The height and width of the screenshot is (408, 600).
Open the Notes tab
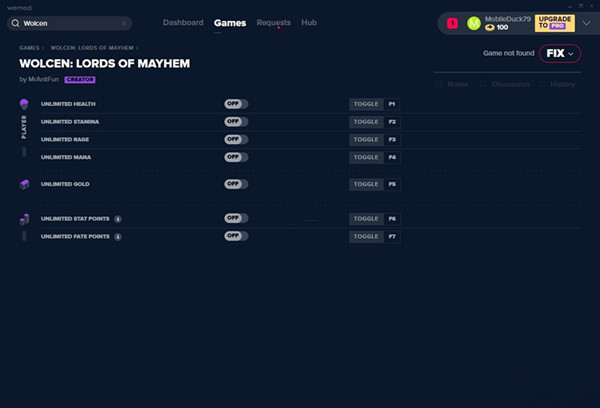click(x=452, y=84)
